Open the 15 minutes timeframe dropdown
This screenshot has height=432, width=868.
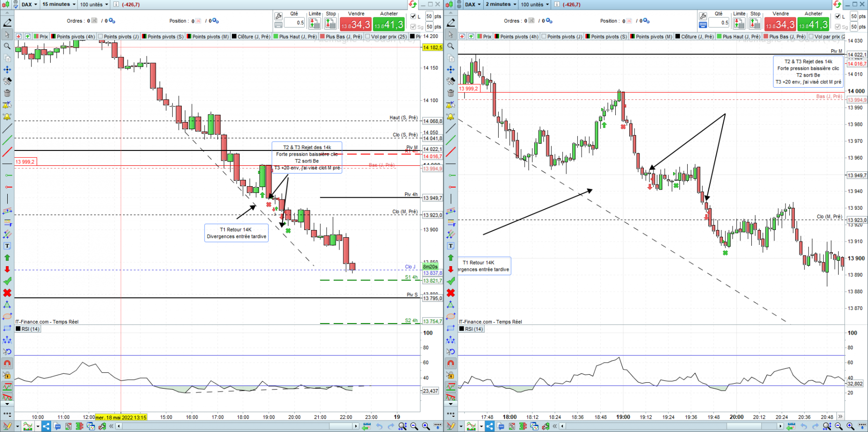(x=59, y=4)
